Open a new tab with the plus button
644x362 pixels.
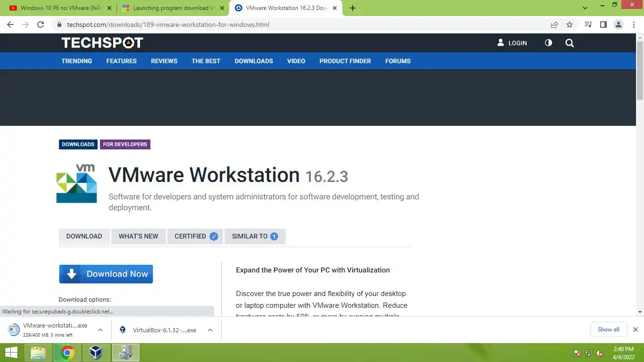353,8
